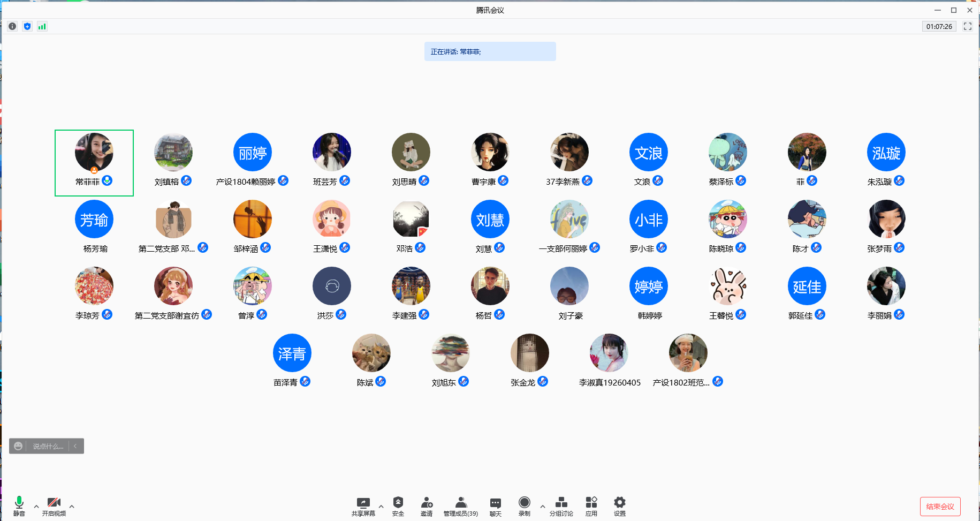Check the network signal status icon
This screenshot has width=980, height=521.
(x=42, y=26)
